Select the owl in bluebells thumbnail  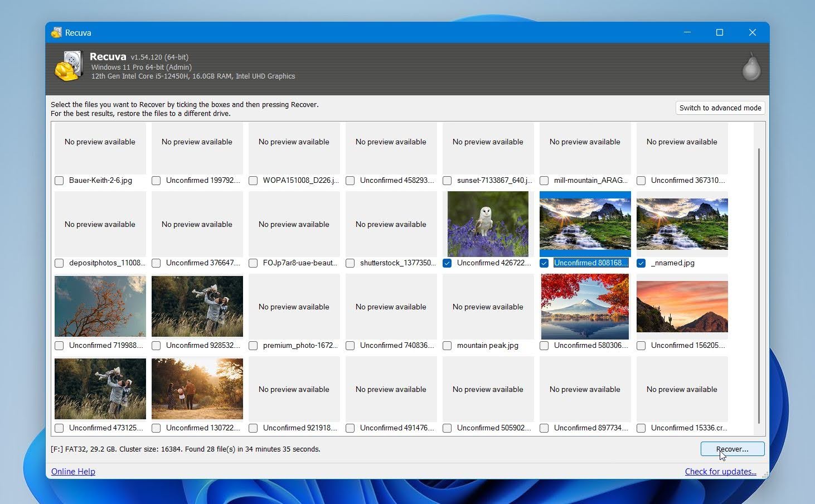point(488,224)
